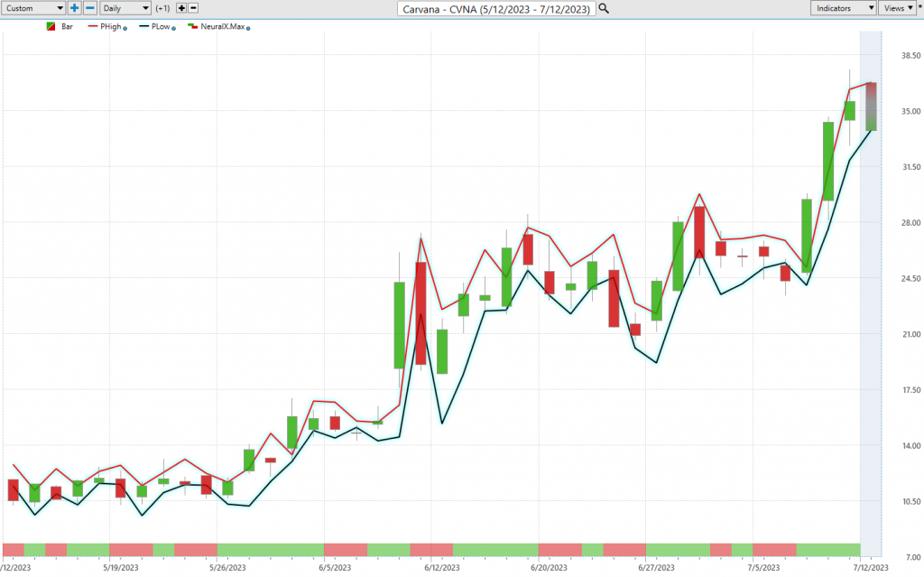Screen dimensions: 924x577
Task: Click the 14.00 price axis label
Action: [910, 446]
